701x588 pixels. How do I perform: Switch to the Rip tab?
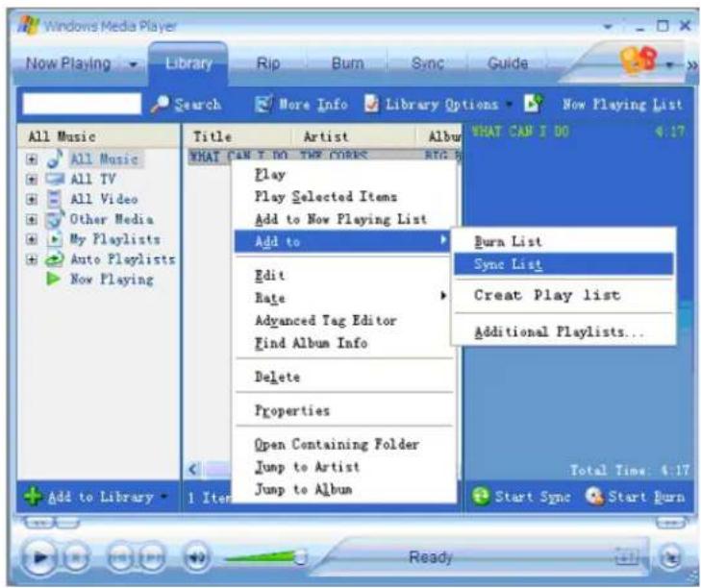[x=268, y=63]
